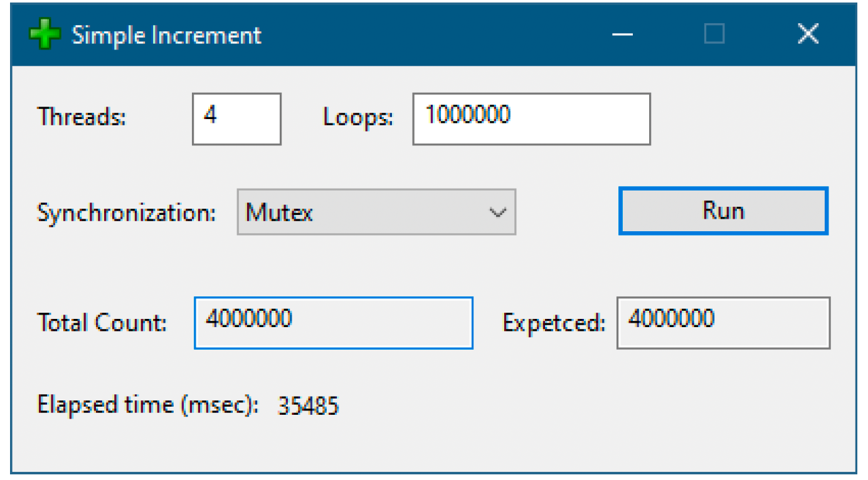
Task: Select the Total Count value field
Action: [333, 323]
